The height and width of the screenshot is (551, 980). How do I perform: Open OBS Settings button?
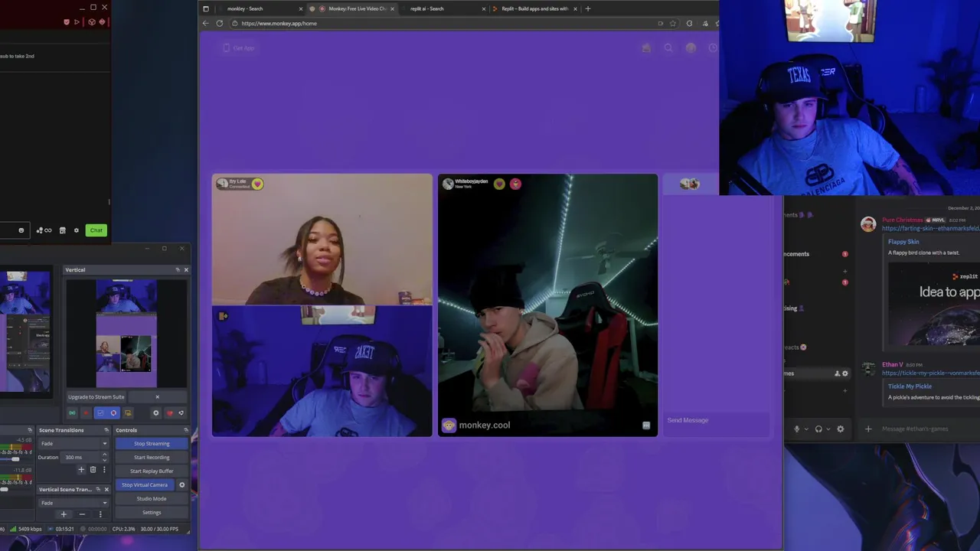point(152,513)
